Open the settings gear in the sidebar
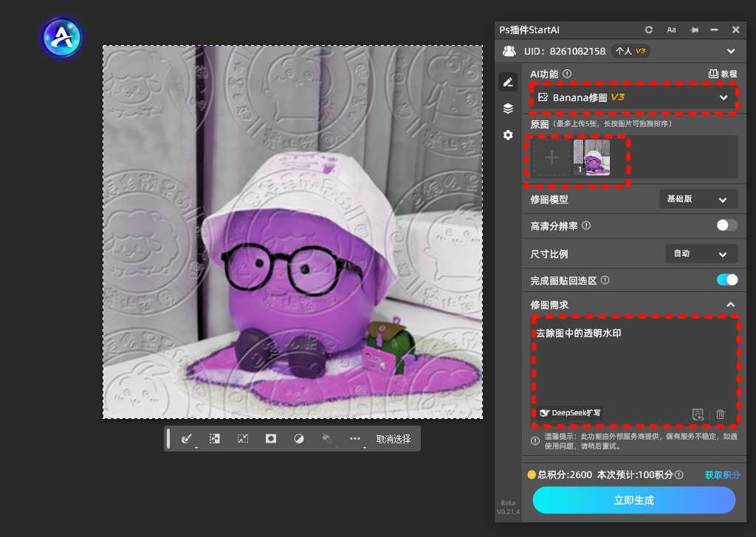This screenshot has width=756, height=537. tap(508, 135)
